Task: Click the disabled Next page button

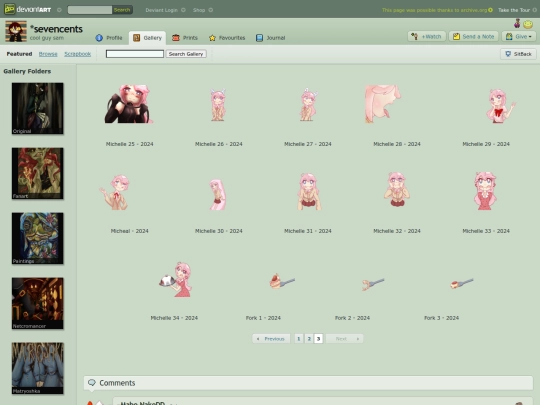Action: tap(344, 339)
